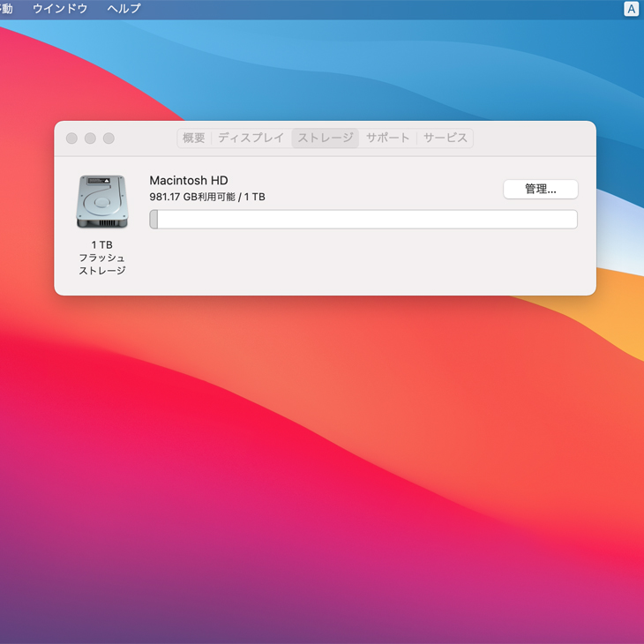This screenshot has width=644, height=644.
Task: Show the サービス tab
Action: (446, 139)
